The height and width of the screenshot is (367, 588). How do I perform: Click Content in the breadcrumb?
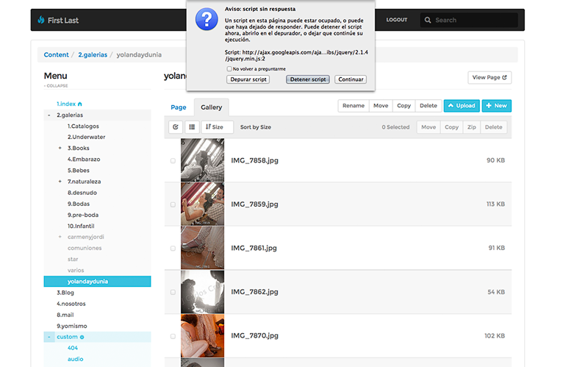57,54
